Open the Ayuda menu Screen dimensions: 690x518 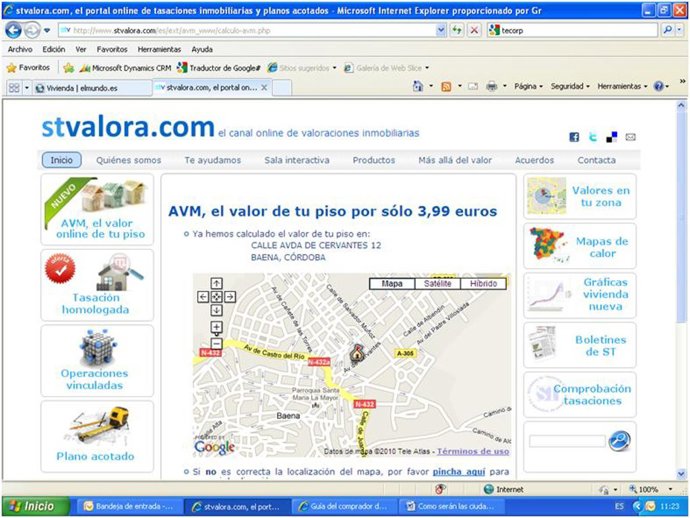pos(202,49)
